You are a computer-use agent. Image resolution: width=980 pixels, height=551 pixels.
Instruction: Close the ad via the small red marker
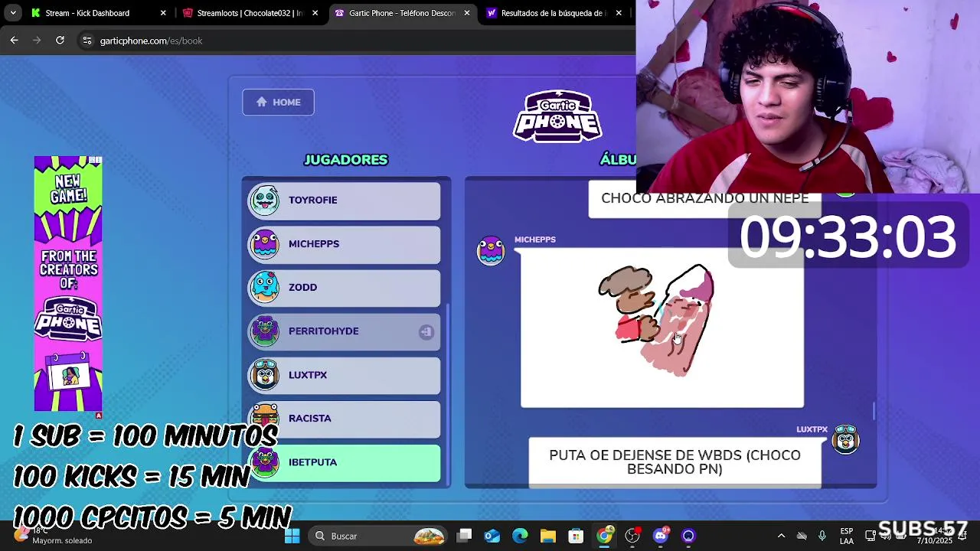[98, 416]
